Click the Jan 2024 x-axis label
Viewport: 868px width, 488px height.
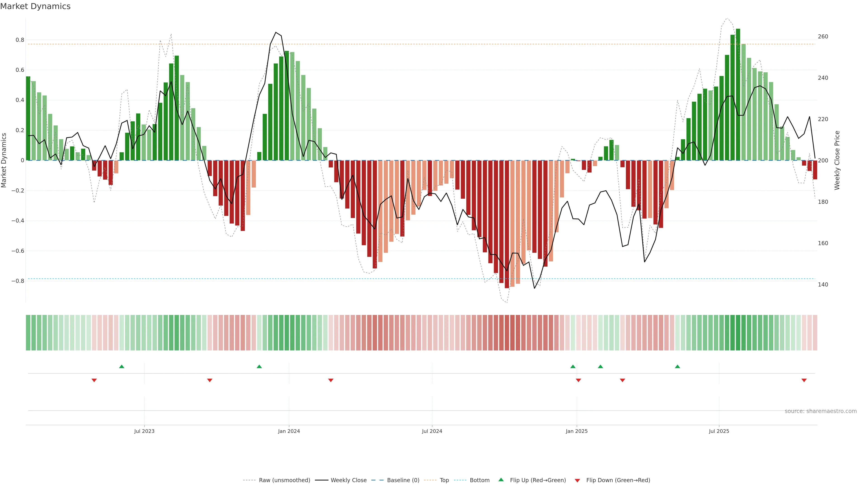click(289, 431)
